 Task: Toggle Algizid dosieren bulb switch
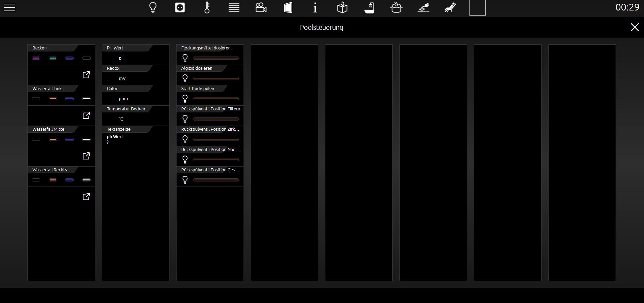[x=185, y=78]
